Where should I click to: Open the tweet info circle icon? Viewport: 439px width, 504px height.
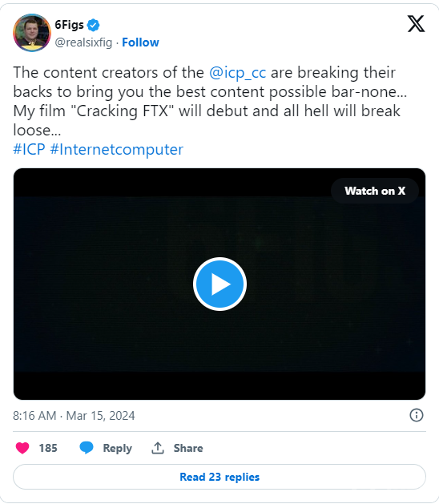coord(417,415)
